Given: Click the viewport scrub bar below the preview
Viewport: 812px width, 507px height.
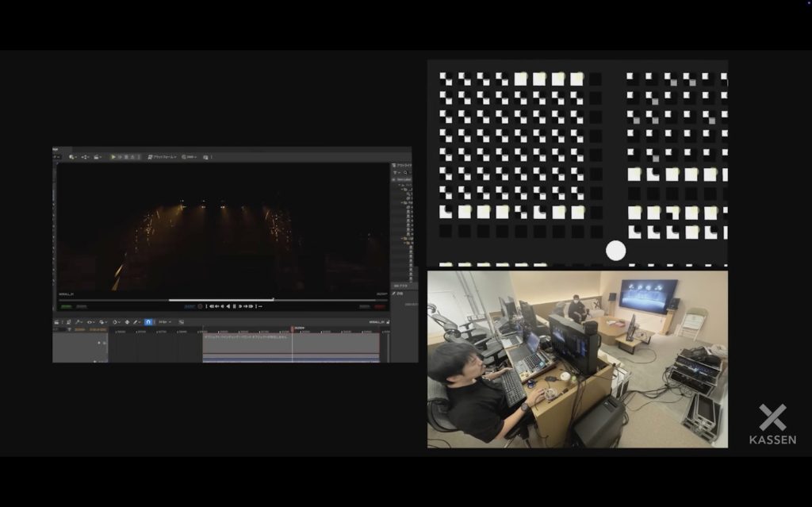Looking at the screenshot, I should pos(223,300).
